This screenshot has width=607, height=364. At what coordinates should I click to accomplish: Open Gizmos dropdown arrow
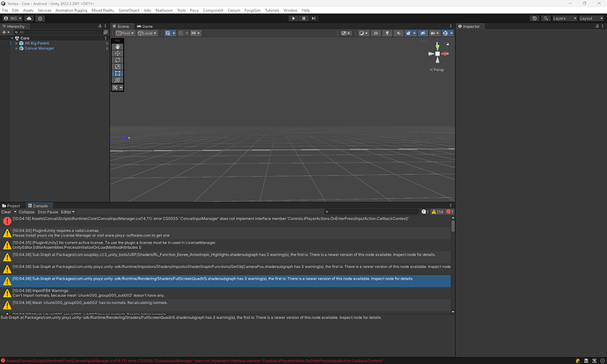tap(451, 33)
